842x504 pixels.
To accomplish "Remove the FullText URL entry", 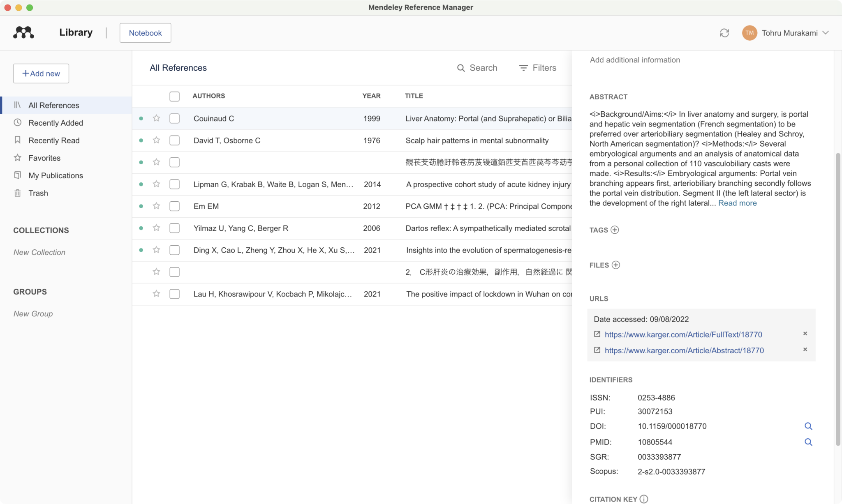I will tap(805, 334).
